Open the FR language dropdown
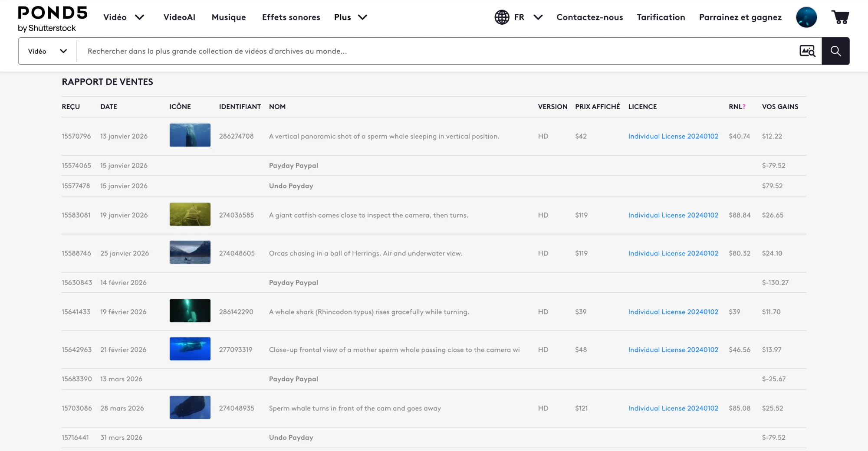The height and width of the screenshot is (451, 868). [x=529, y=17]
